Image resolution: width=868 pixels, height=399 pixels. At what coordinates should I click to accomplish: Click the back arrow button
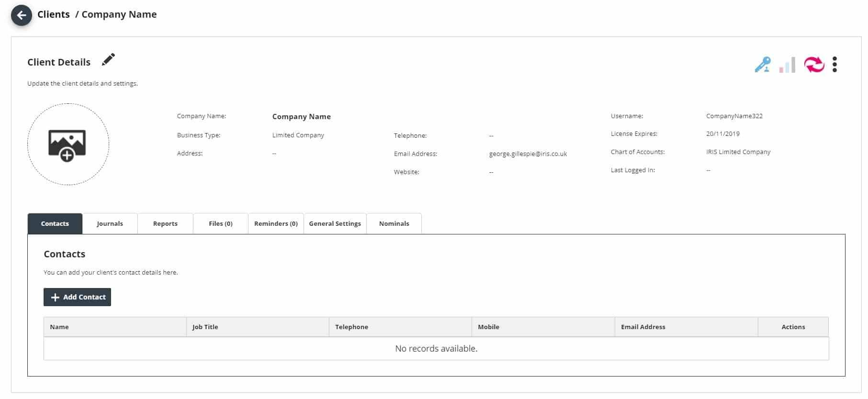pyautogui.click(x=22, y=15)
